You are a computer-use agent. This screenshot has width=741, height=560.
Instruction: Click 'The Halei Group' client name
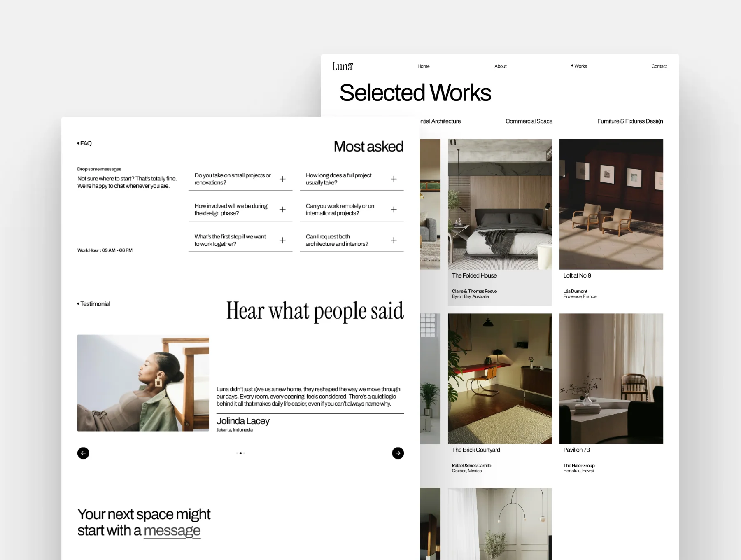click(579, 466)
